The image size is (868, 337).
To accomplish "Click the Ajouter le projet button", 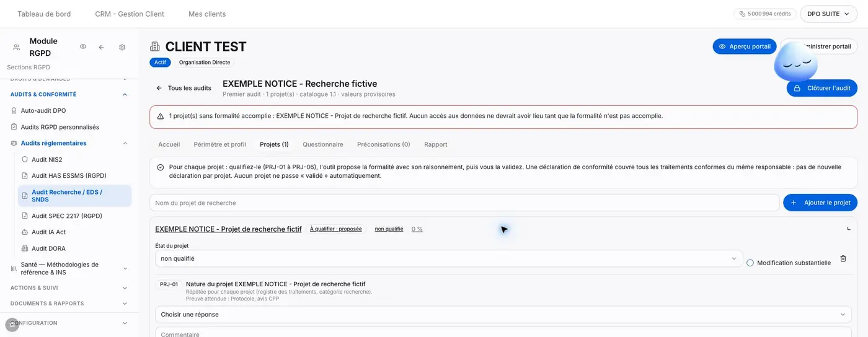I will click(820, 203).
